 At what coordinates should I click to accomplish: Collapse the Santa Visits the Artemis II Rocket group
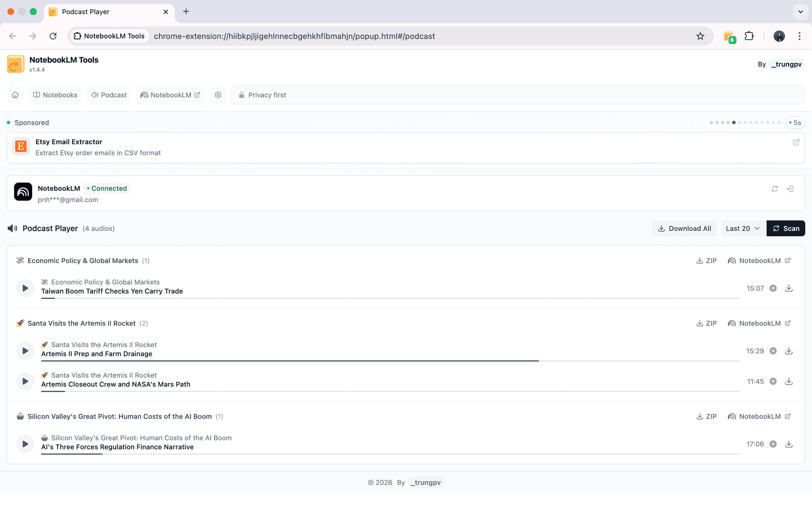pos(82,323)
